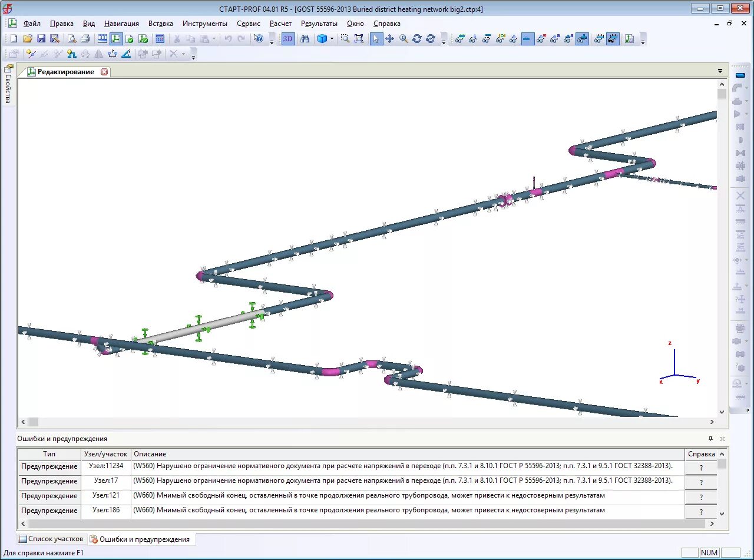
Task: Click the zoom window magnifier icon
Action: pos(345,39)
